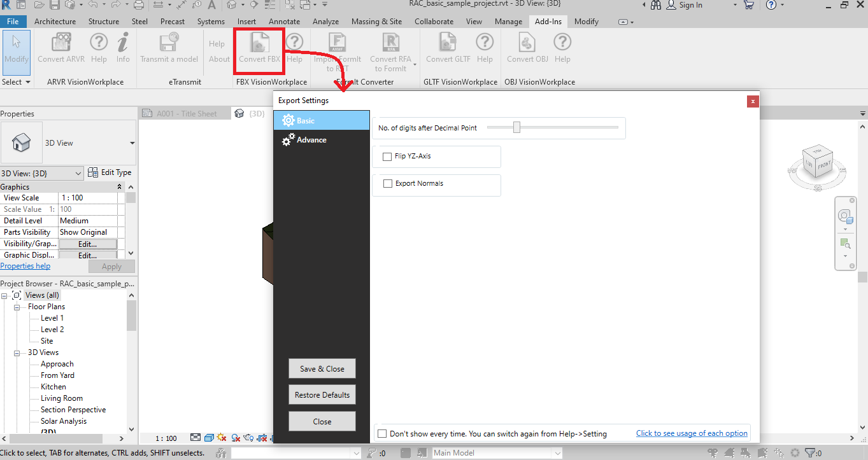Switch to the Manage ribbon tab
868x460 pixels.
tap(508, 21)
